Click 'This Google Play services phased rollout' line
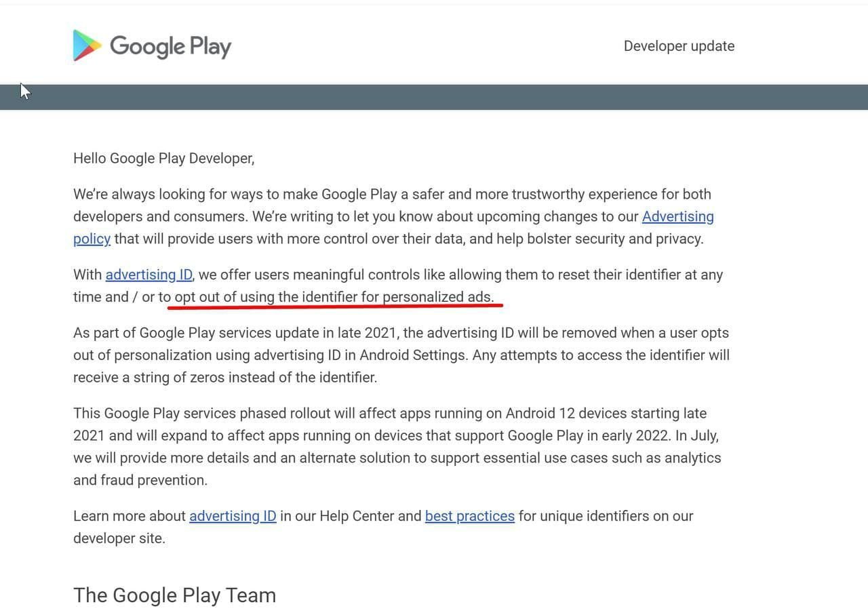Screen dimensions: 868x615 [x=390, y=414]
